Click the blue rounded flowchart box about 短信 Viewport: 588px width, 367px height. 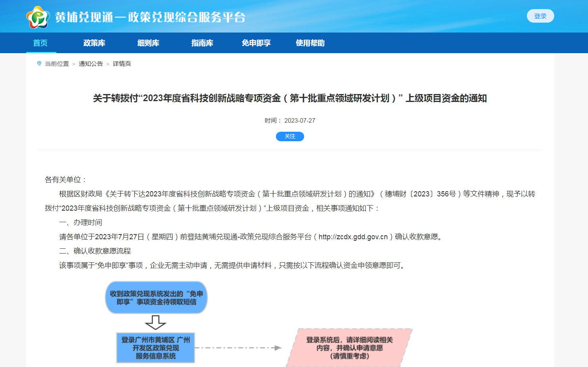pos(156,298)
